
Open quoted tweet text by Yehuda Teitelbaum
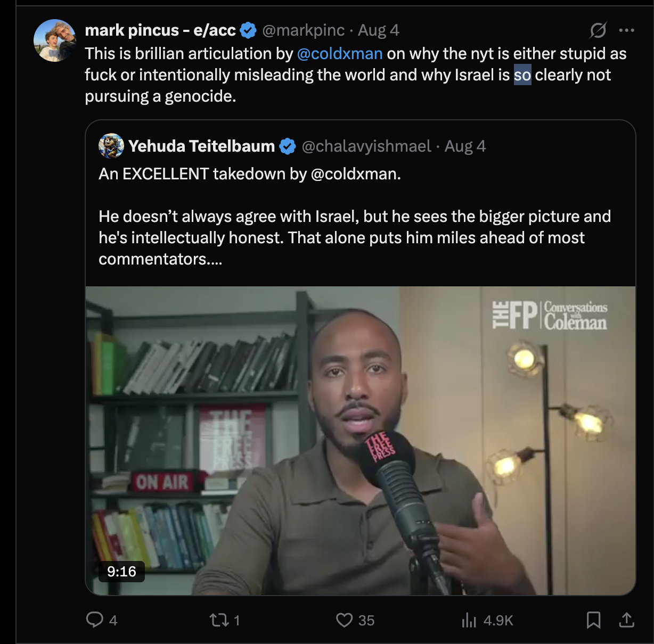355,217
